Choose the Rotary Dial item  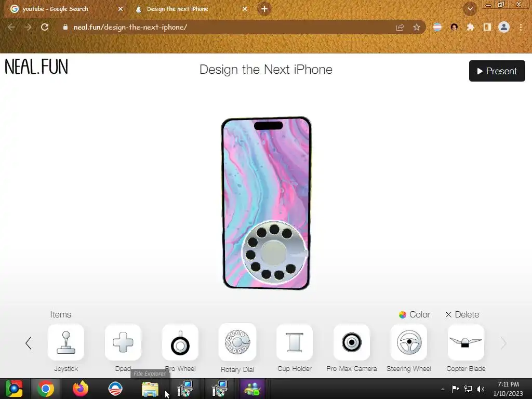237,342
